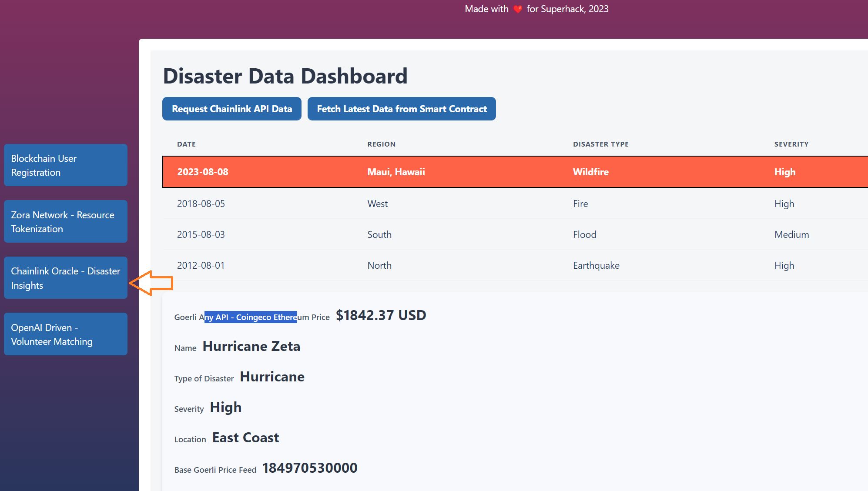Image resolution: width=868 pixels, height=491 pixels.
Task: Click the Request Chainlink API Data button
Action: (x=231, y=109)
